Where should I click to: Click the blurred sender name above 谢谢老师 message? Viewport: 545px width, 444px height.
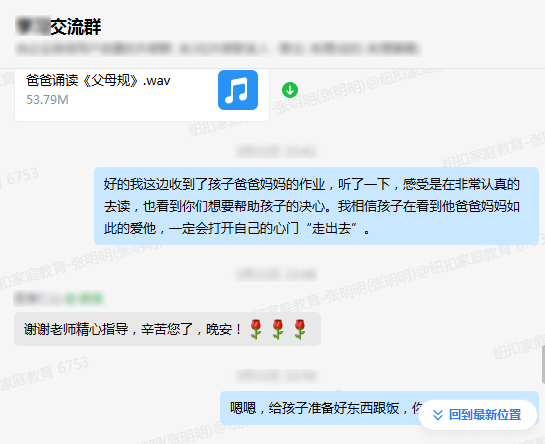38,299
